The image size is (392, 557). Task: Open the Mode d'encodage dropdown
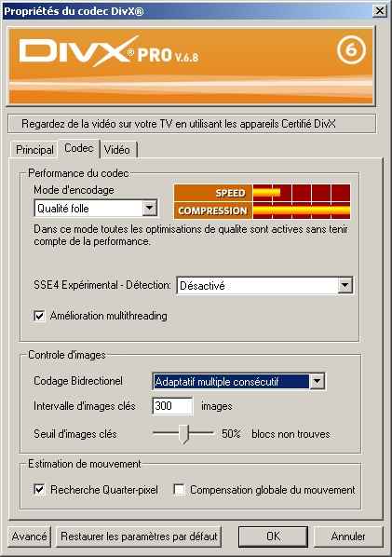tap(150, 208)
